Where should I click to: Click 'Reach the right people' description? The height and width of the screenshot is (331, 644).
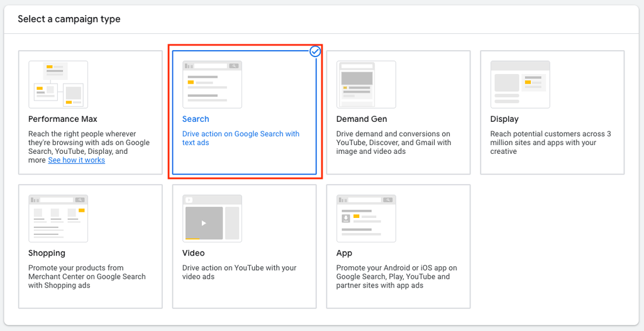point(89,147)
